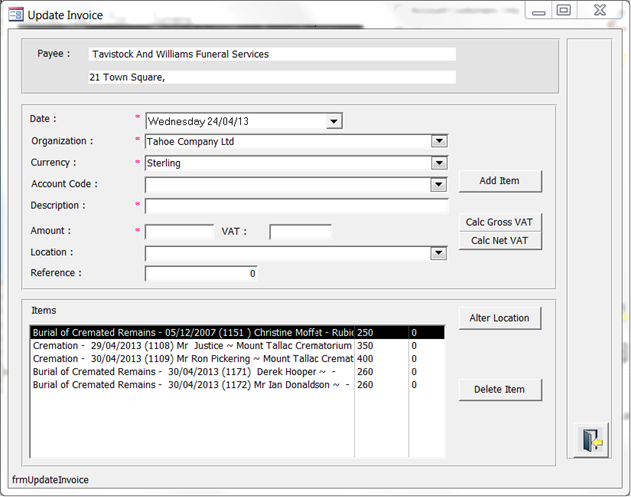This screenshot has width=631, height=497.
Task: Expand the Currency dropdown
Action: [439, 163]
